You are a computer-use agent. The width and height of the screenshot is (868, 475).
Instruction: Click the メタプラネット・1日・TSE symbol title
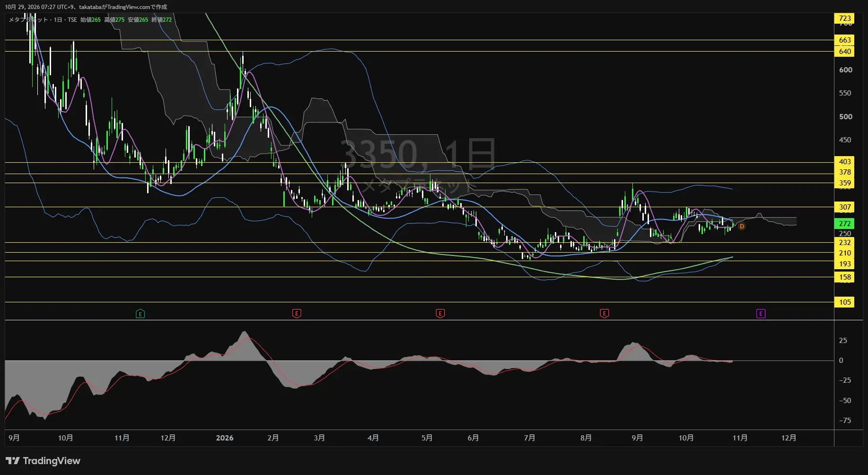(43, 20)
